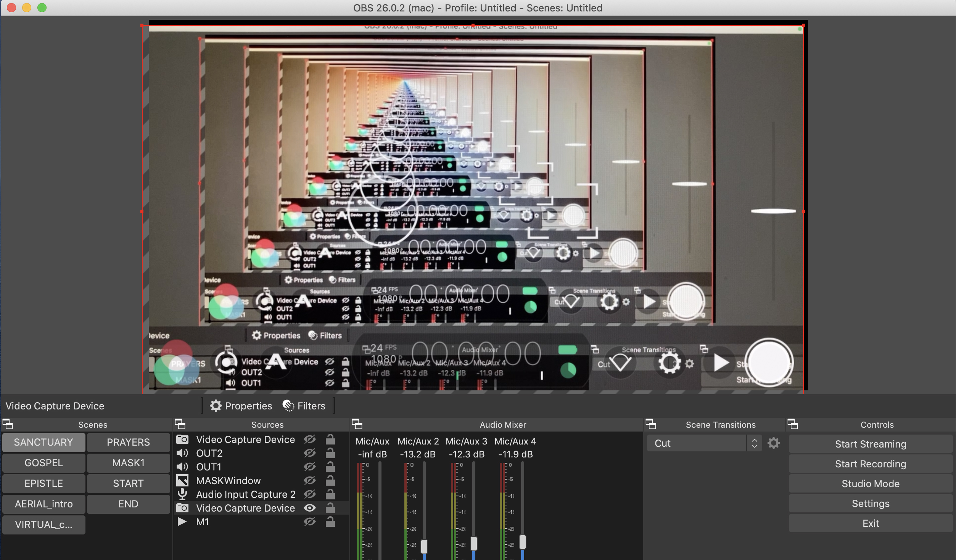Click the Audio Mixer panel undock icon
This screenshot has width=956, height=560.
pyautogui.click(x=357, y=424)
